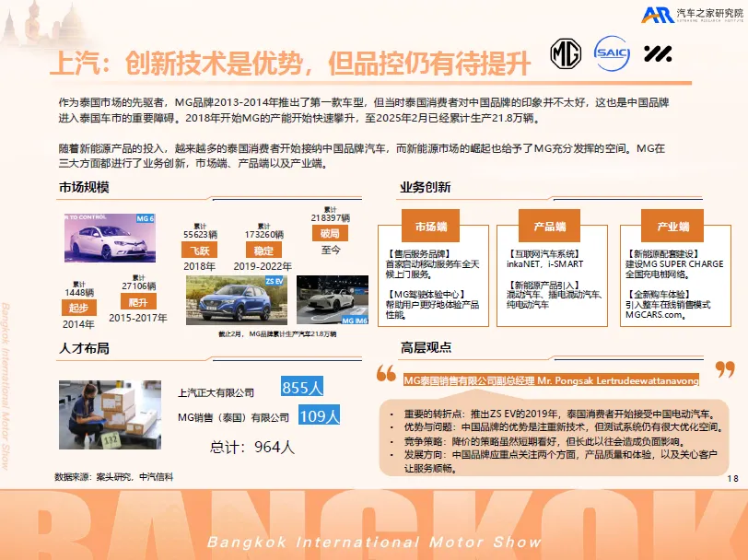
Task: Click the 【全新购车体验】 entry
Action: click(x=658, y=295)
